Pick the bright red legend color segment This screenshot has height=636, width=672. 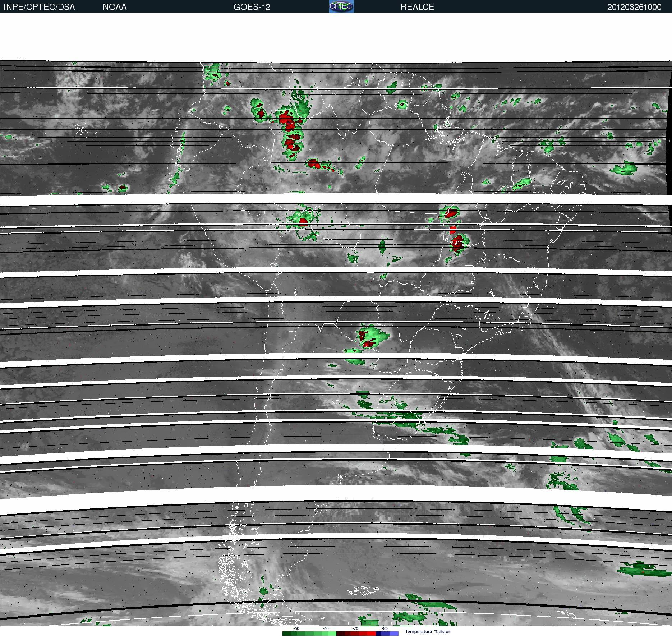372,633
